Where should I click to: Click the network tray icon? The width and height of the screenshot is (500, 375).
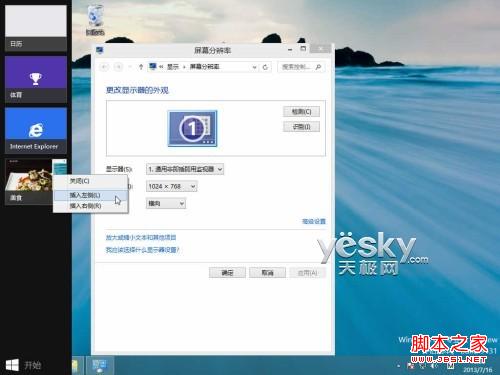point(423,366)
